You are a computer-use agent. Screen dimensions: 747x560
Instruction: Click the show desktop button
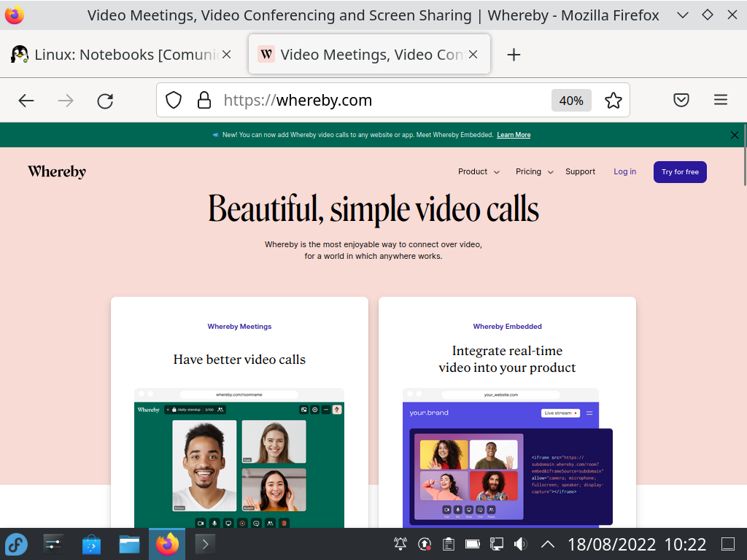tap(728, 544)
